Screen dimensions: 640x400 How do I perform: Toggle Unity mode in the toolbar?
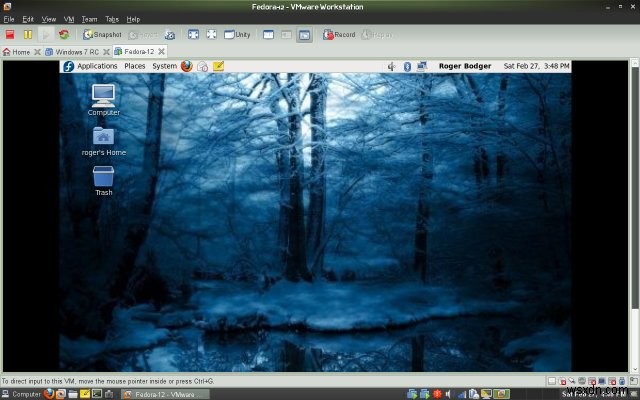(x=237, y=35)
